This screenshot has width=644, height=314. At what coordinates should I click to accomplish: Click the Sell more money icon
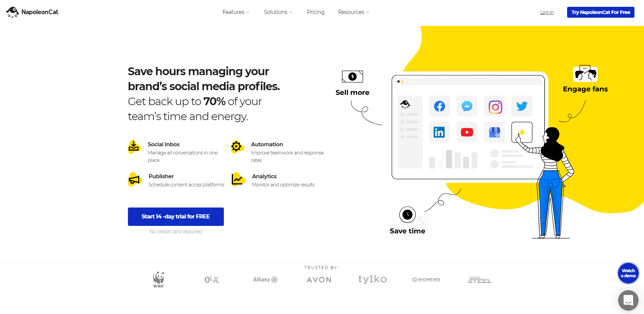(352, 77)
